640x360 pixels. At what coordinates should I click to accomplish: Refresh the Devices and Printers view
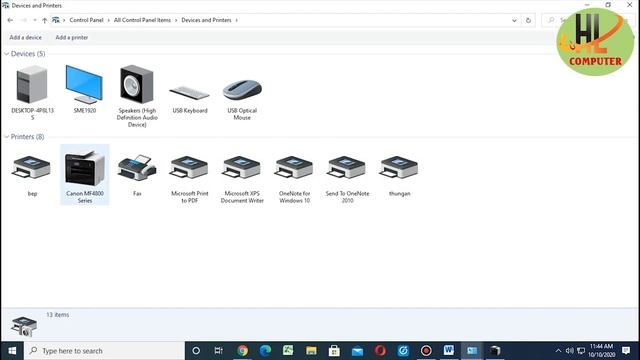(x=528, y=20)
